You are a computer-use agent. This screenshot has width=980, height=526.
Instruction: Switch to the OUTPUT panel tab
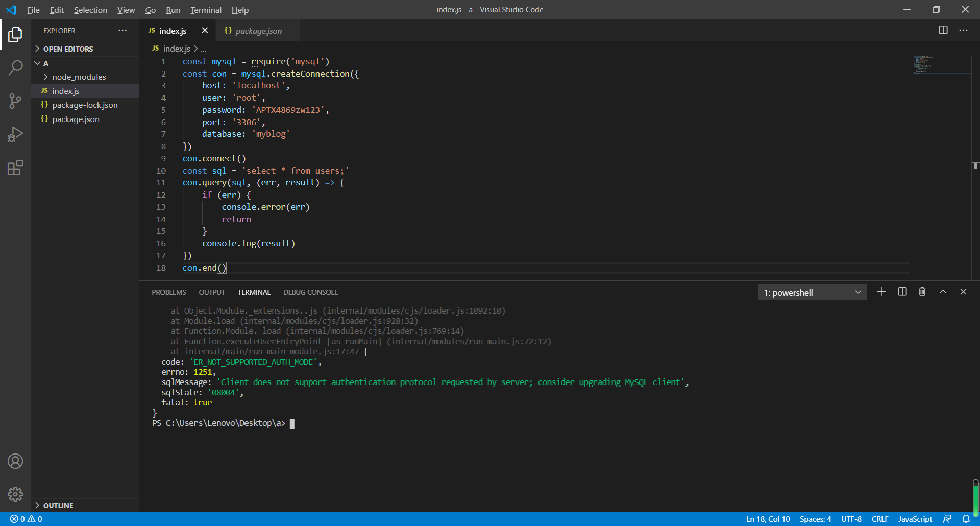tap(212, 292)
